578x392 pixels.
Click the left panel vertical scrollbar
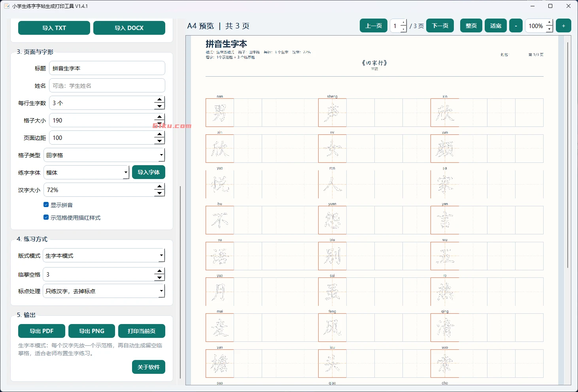click(180, 282)
